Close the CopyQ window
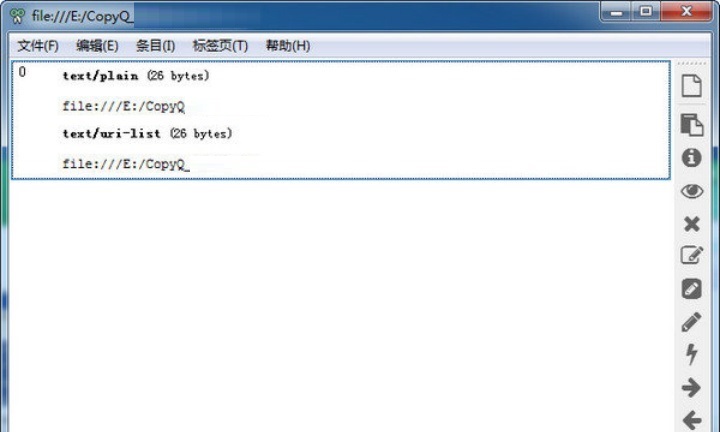The image size is (720, 432). tap(686, 11)
